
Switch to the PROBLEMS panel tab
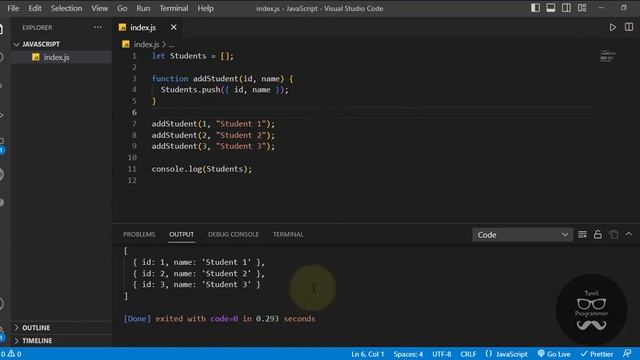click(x=139, y=234)
